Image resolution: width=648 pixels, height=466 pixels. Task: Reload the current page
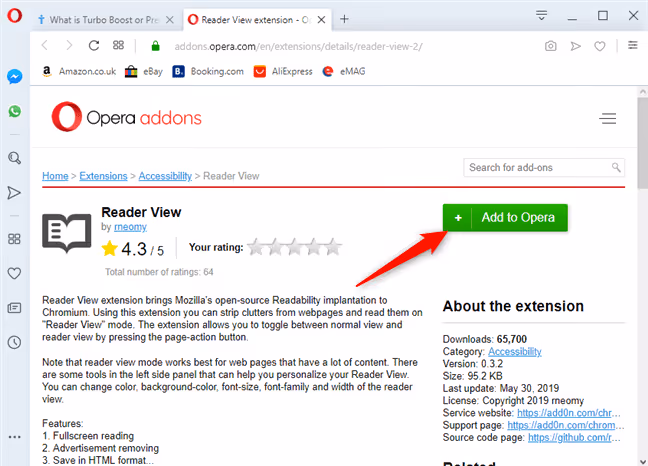point(94,45)
